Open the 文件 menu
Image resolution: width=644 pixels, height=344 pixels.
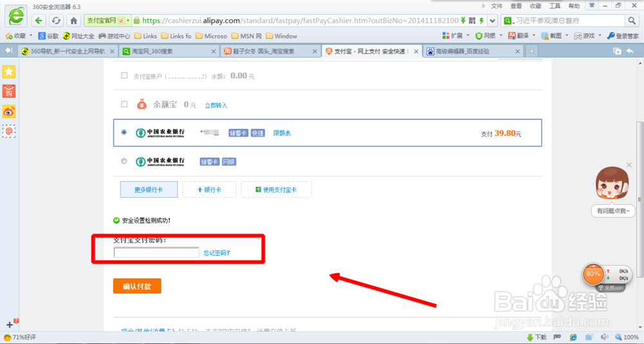coord(497,6)
